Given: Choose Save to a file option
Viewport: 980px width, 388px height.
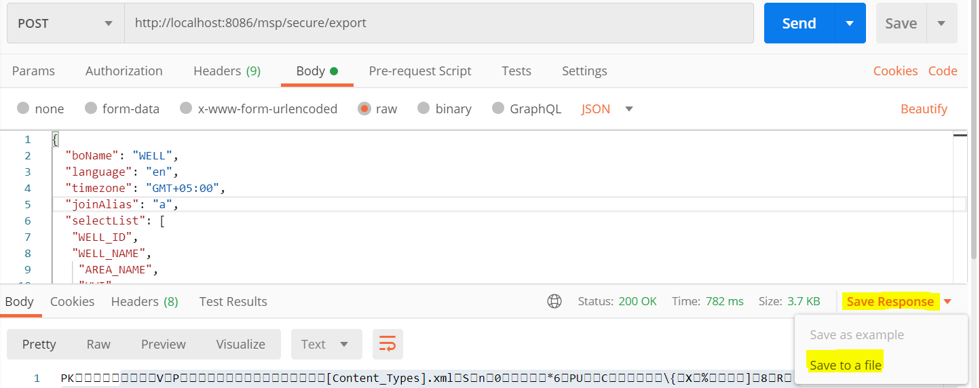Looking at the screenshot, I should pos(845,365).
